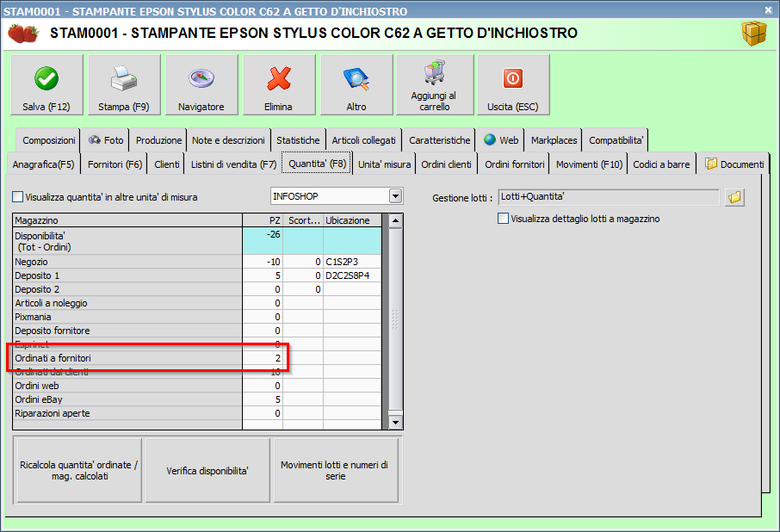This screenshot has width=780, height=532.
Task: Enable Visualizza quantita' in altre unita' di misura
Action: pos(18,197)
